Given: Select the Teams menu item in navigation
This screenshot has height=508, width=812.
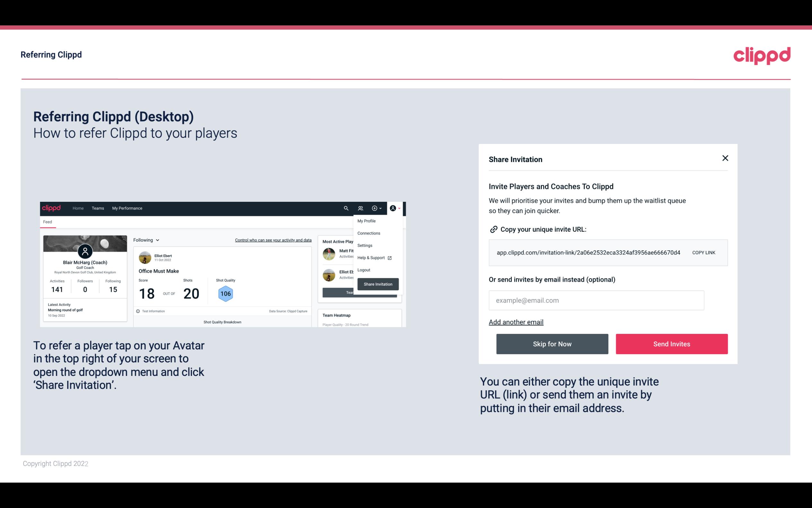Looking at the screenshot, I should click(97, 208).
